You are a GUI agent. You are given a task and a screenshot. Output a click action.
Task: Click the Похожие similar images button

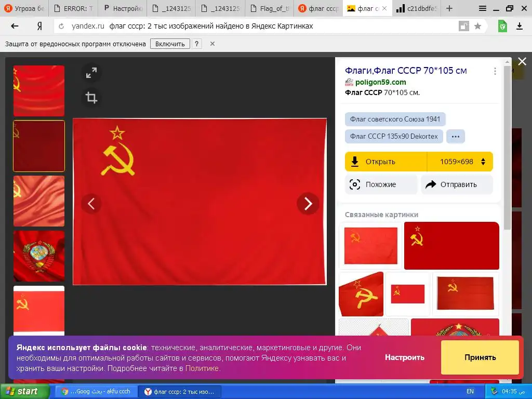coord(381,184)
